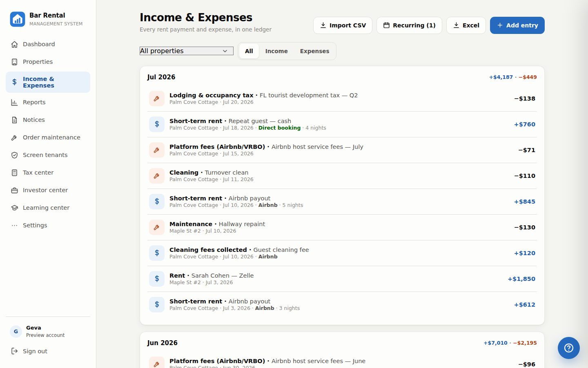Export the ledger with the Excel button
588x368 pixels.
(x=466, y=25)
